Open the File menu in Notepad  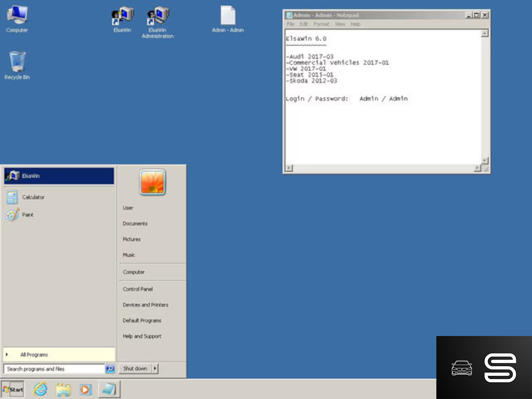(x=290, y=24)
